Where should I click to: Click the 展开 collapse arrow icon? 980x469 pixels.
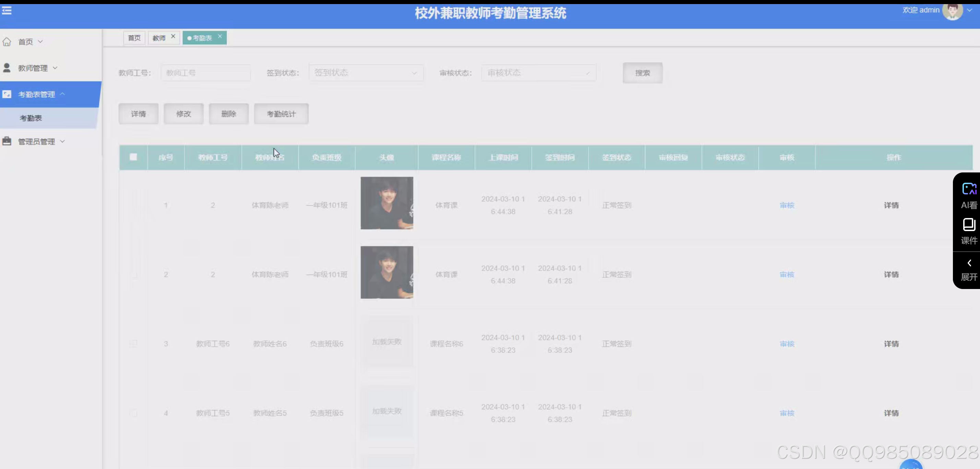(969, 263)
